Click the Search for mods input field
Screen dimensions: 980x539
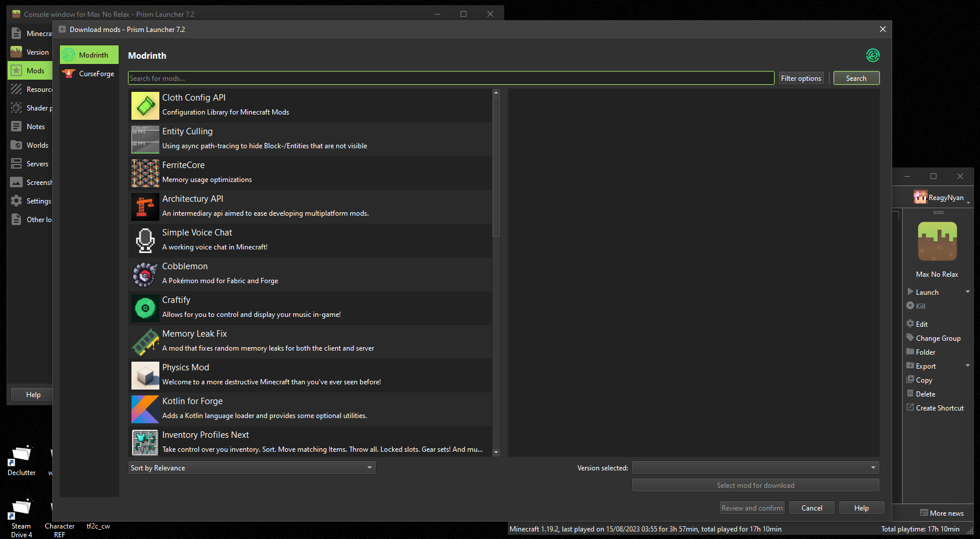(x=451, y=78)
